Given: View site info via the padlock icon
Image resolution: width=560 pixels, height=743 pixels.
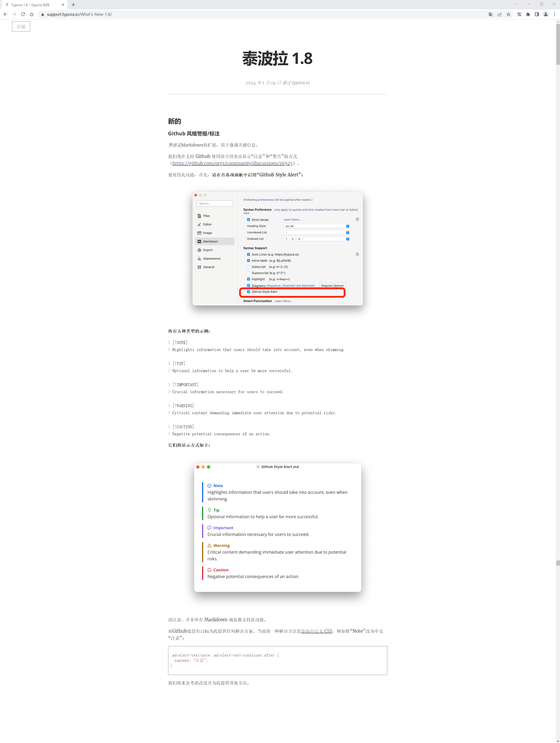Looking at the screenshot, I should click(x=43, y=14).
